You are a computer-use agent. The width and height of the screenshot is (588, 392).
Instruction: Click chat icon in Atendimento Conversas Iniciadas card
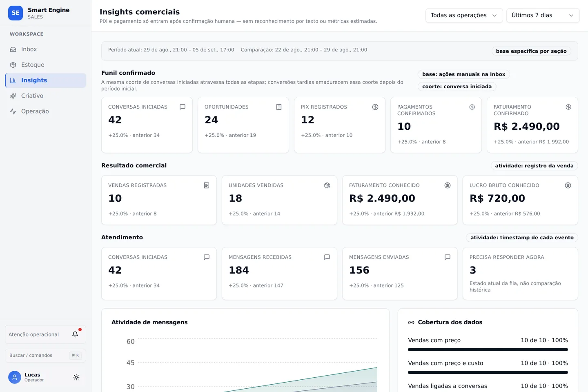click(x=207, y=257)
